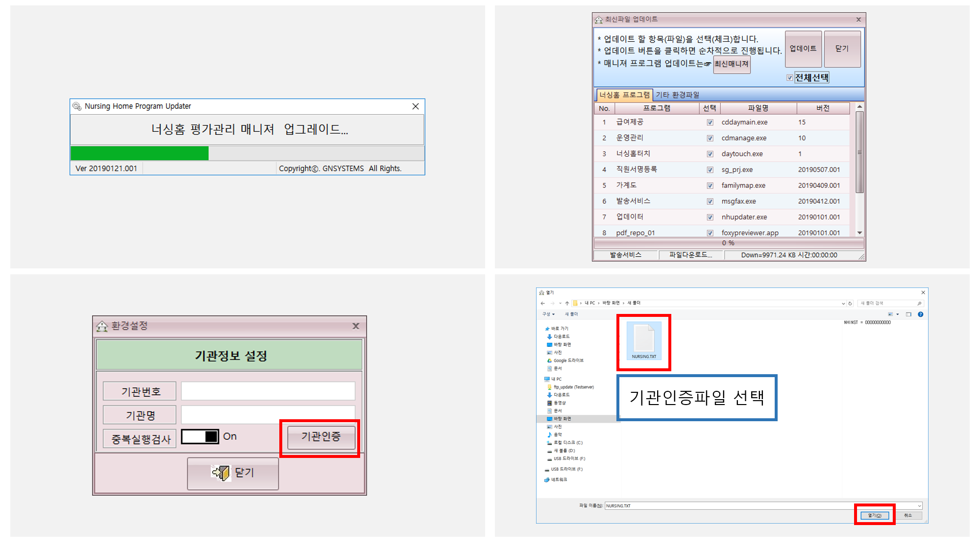Click the help question mark icon
This screenshot has width=980, height=551.
coord(920,314)
